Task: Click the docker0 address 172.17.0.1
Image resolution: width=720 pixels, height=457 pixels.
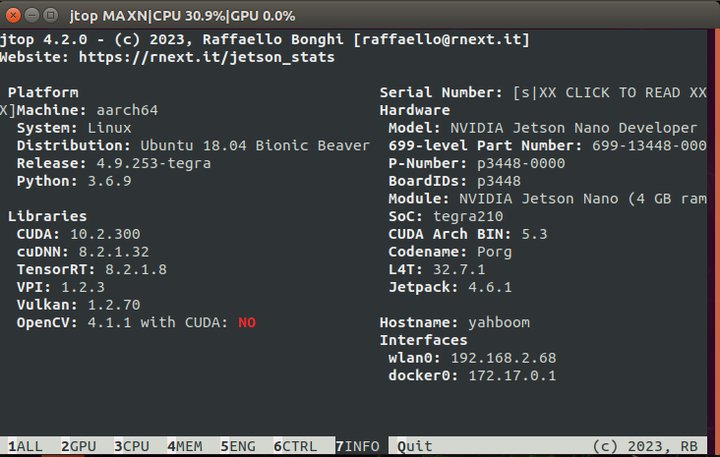Action: point(512,376)
